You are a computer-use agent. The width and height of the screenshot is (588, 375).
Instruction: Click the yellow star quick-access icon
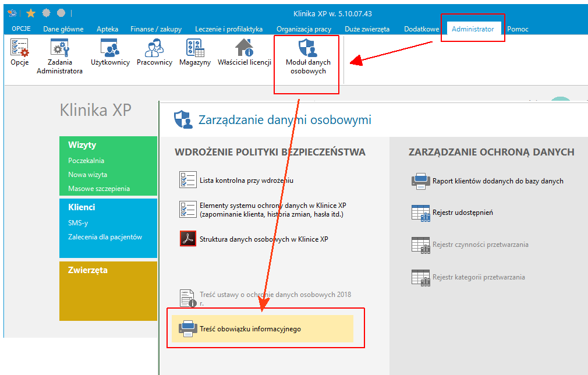(x=31, y=13)
